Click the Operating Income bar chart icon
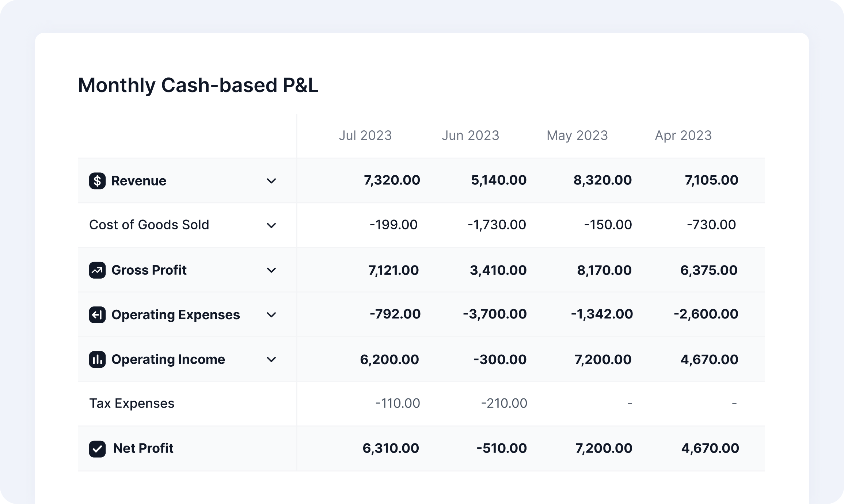Viewport: 844px width, 504px height. point(97,359)
